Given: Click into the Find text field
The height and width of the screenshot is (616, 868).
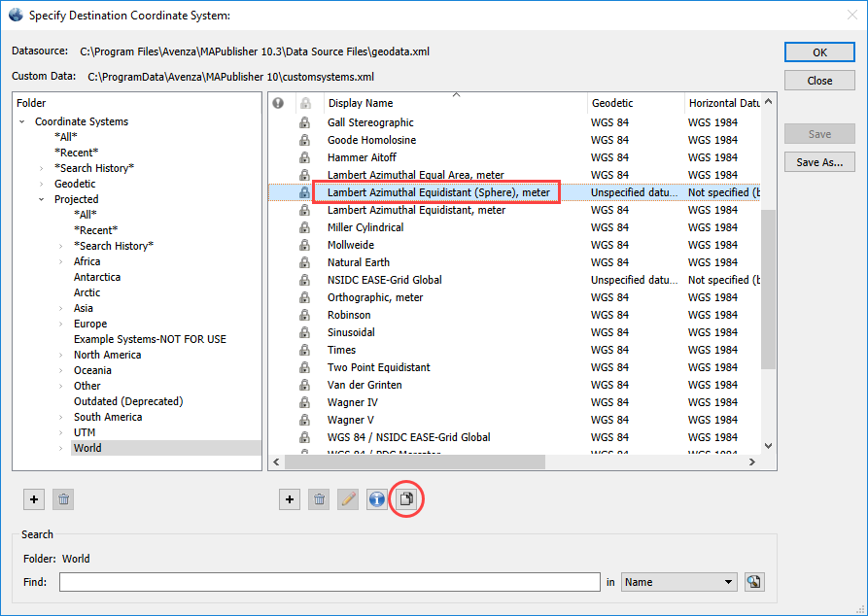Looking at the screenshot, I should 330,582.
